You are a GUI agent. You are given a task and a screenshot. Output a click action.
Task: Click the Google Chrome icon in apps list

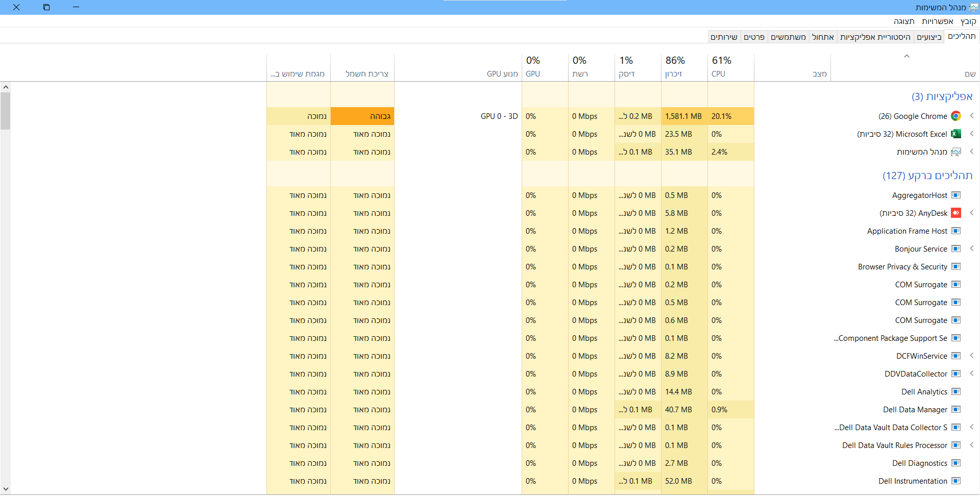pyautogui.click(x=956, y=116)
